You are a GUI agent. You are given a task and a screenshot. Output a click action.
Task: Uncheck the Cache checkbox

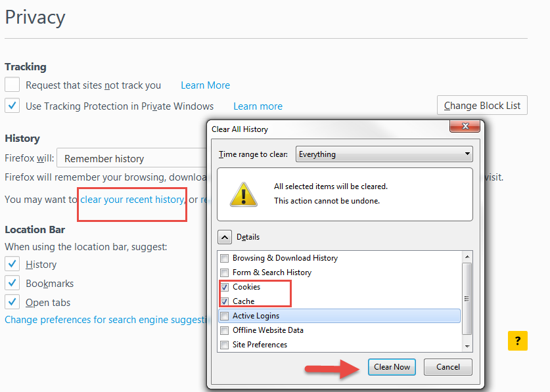[x=225, y=301]
